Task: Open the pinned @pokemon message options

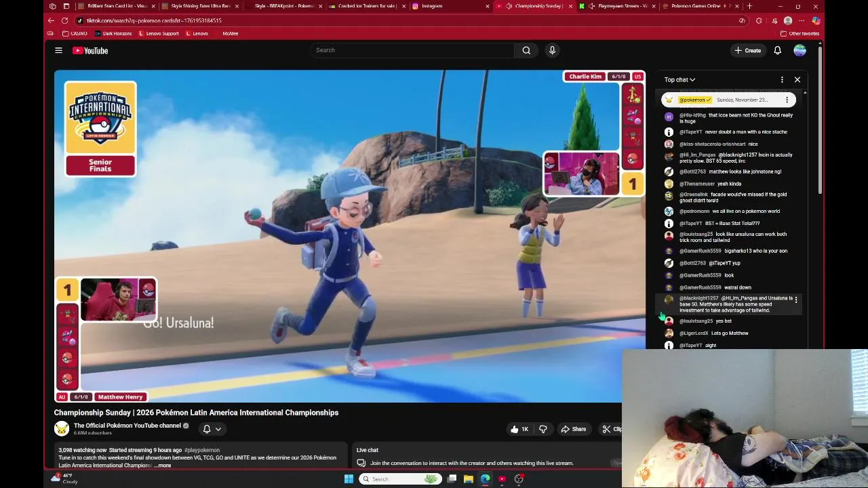Action: (787, 100)
